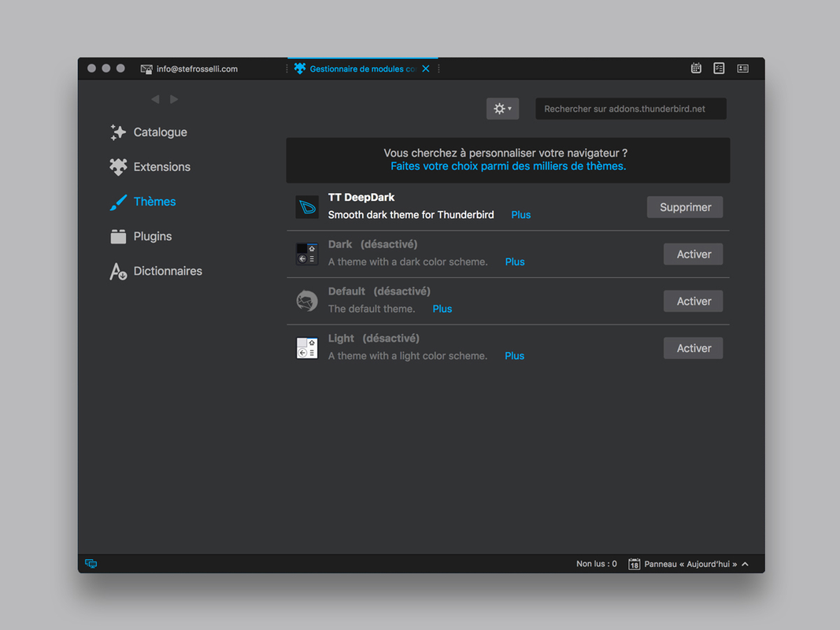The image size is (840, 630).
Task: Open the Dictionnaires section
Action: click(x=156, y=271)
